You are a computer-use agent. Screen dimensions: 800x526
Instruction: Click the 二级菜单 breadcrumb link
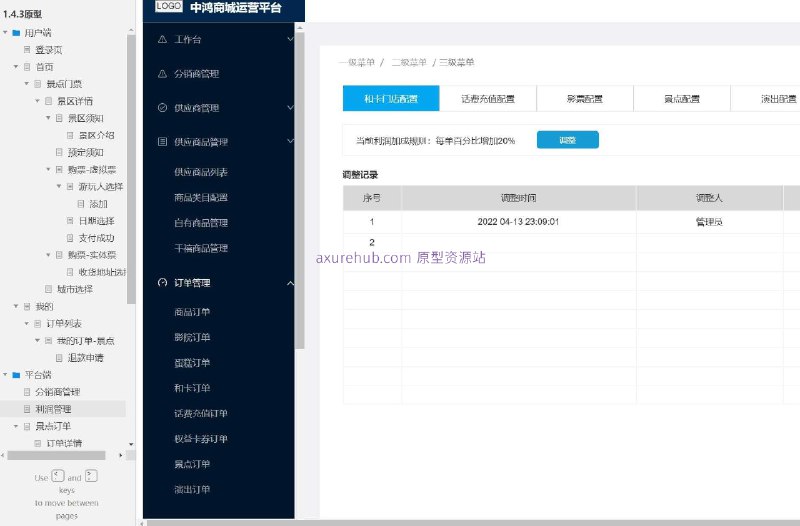pyautogui.click(x=409, y=62)
